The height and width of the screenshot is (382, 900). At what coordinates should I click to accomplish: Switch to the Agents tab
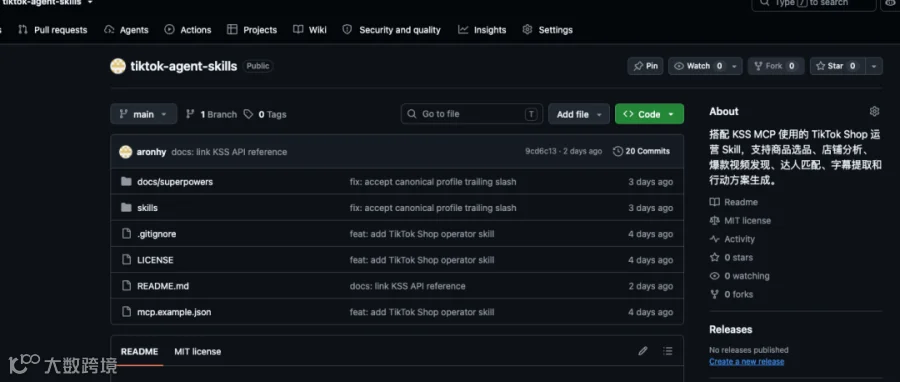click(x=126, y=30)
